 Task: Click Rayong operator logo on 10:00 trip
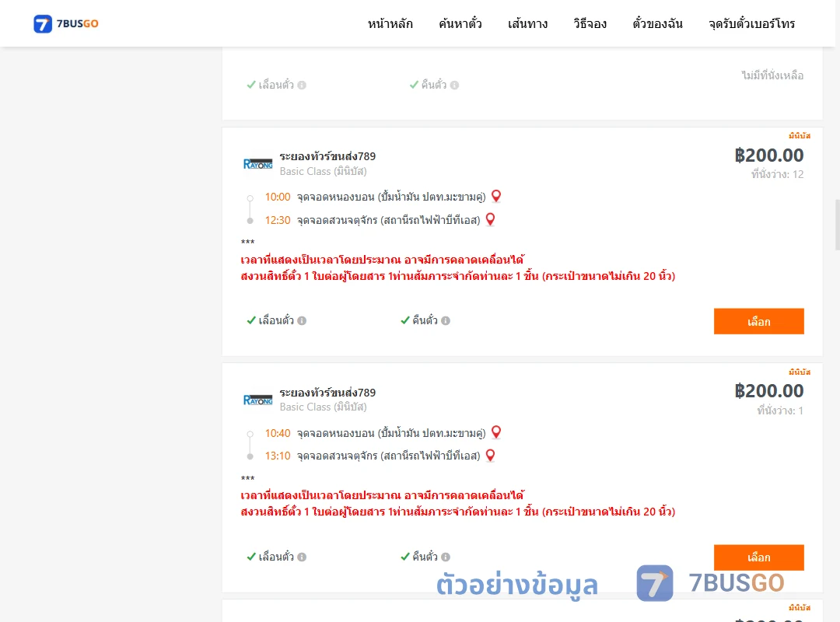coord(257,164)
